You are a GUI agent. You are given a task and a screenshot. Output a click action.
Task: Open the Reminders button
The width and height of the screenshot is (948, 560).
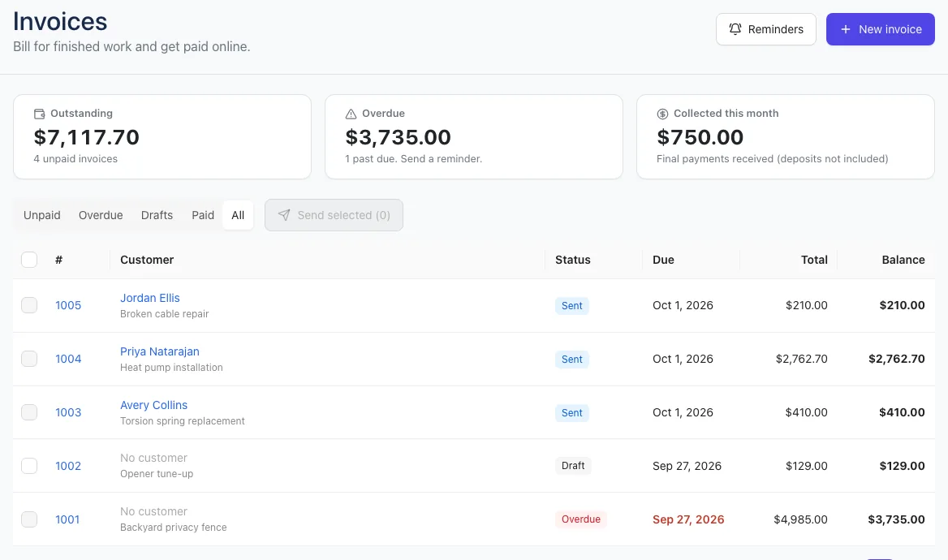766,29
